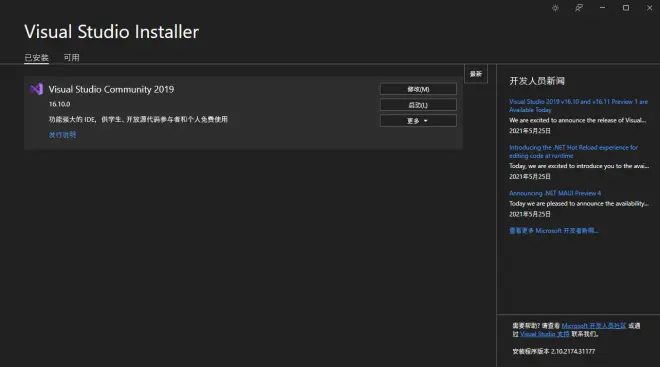Click the 最新 button above the product card
Viewport: 660px width, 367px height.
[x=476, y=74]
